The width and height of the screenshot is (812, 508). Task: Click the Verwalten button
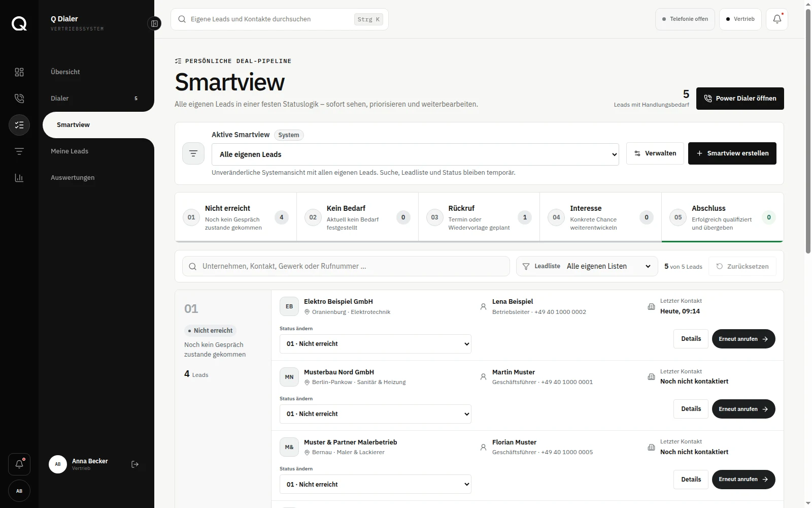click(655, 153)
